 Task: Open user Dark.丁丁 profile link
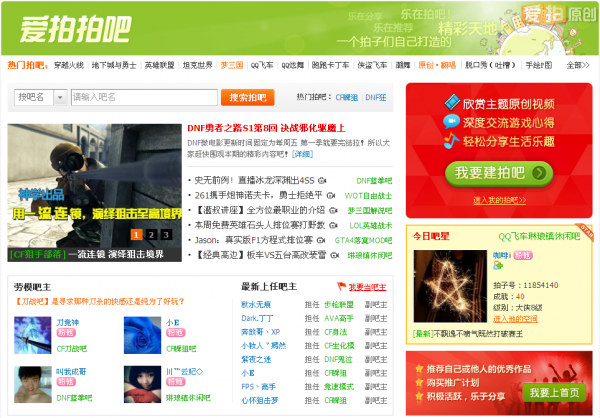pos(257,318)
